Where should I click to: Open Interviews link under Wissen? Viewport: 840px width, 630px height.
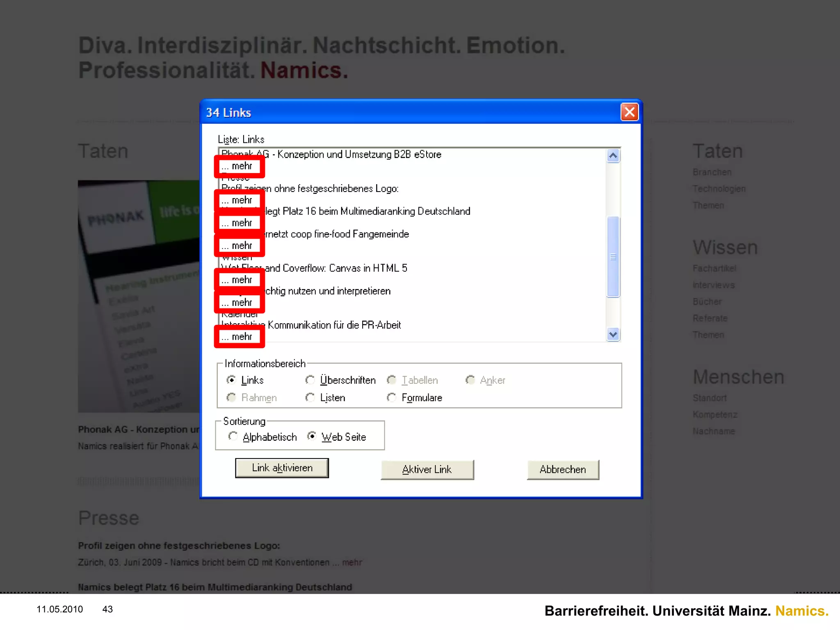click(x=714, y=285)
